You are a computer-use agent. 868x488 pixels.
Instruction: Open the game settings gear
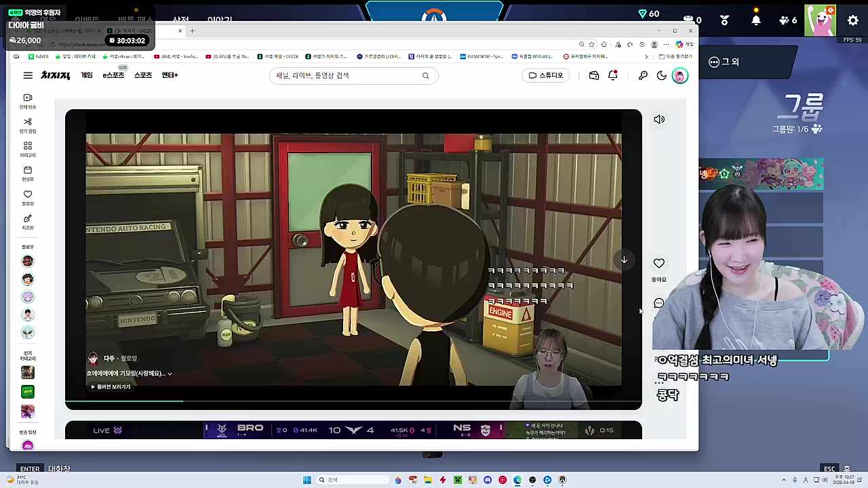click(x=853, y=20)
